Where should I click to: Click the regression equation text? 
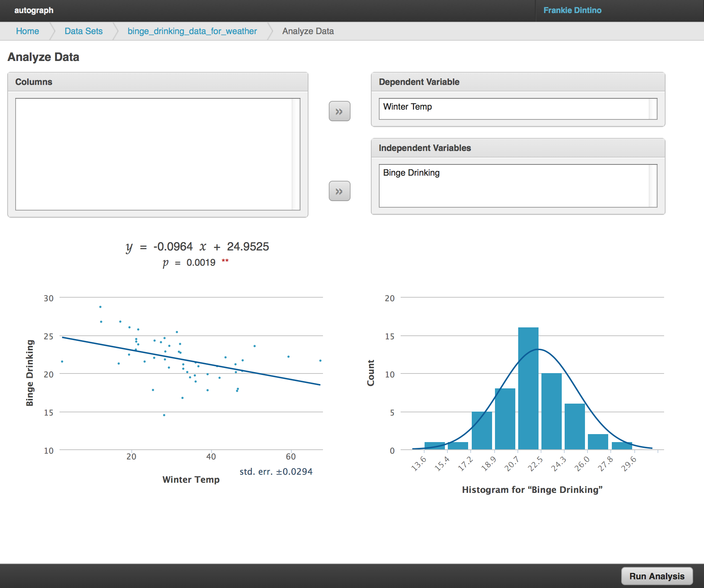click(x=197, y=247)
